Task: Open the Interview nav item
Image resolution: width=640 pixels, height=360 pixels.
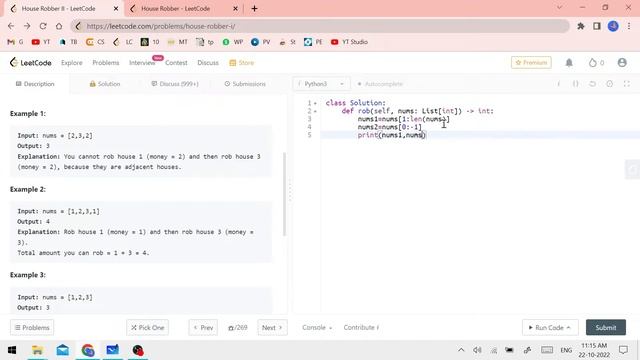Action: coord(142,62)
